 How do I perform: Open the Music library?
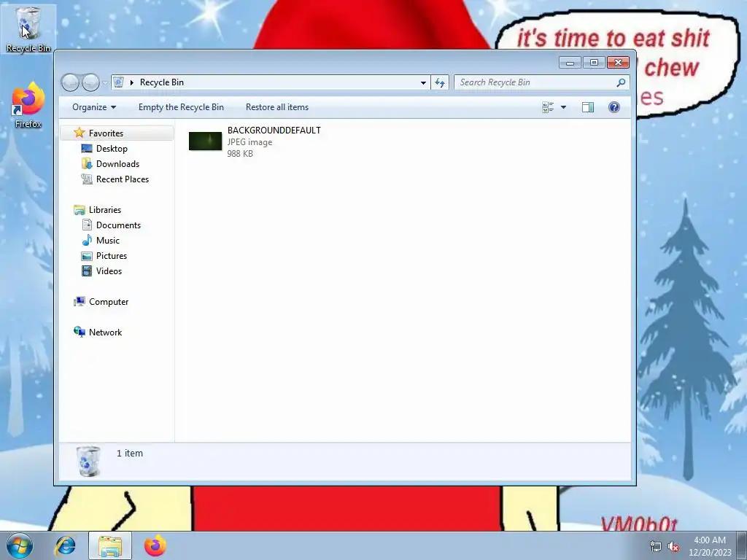[108, 241]
